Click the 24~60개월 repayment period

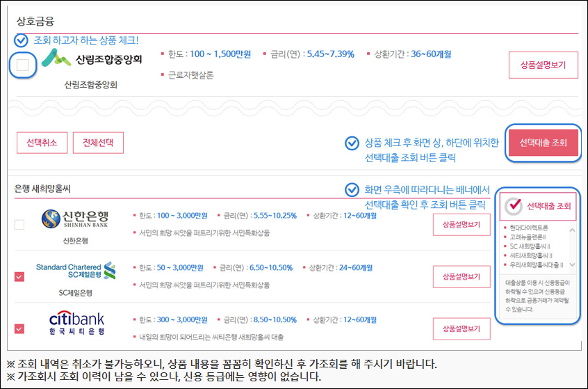pyautogui.click(x=355, y=268)
